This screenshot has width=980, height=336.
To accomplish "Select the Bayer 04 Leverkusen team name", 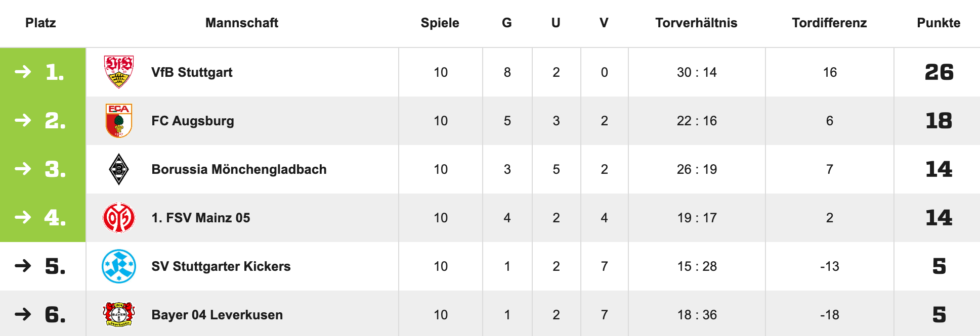I will pos(217,315).
